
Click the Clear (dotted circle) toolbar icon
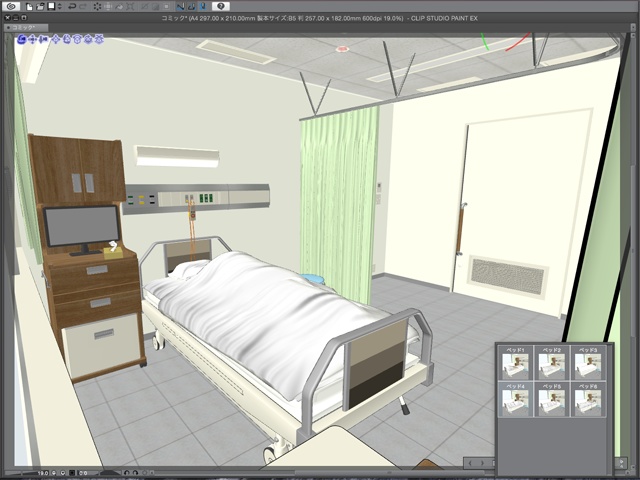point(97,6)
